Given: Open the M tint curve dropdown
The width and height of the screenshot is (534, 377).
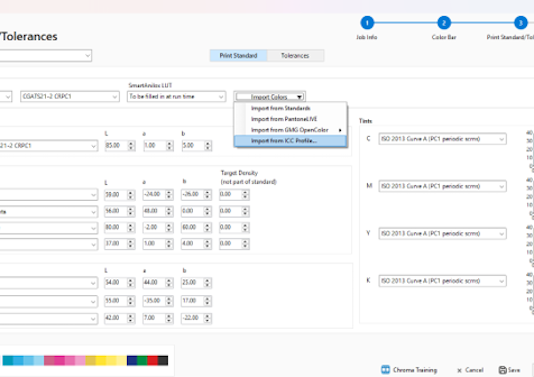Looking at the screenshot, I should (442, 186).
